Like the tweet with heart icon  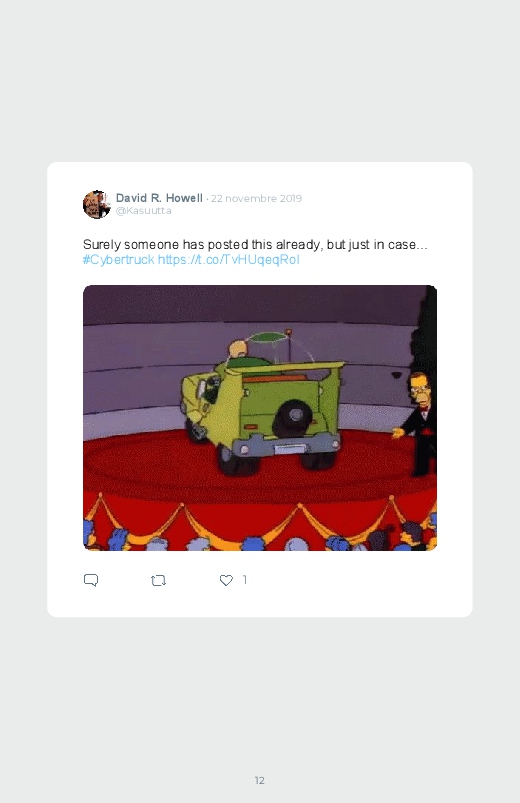click(x=226, y=580)
